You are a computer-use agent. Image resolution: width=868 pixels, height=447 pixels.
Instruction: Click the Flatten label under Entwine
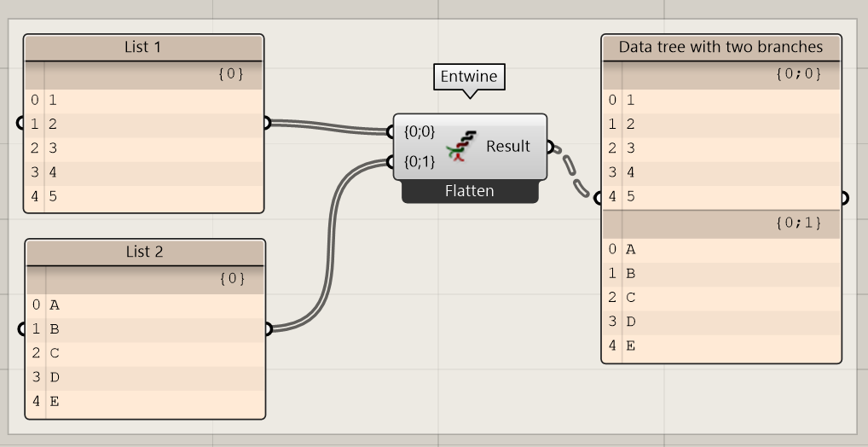tap(469, 191)
